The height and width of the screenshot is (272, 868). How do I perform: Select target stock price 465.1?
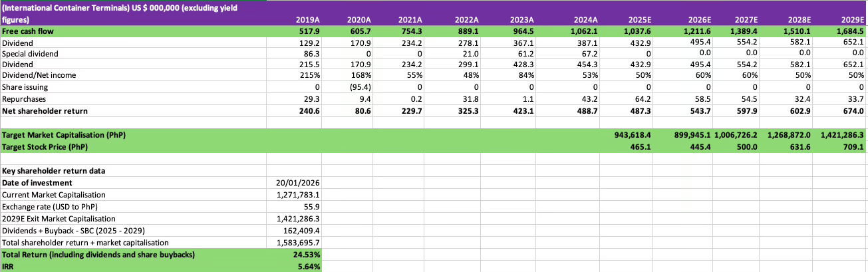640,146
